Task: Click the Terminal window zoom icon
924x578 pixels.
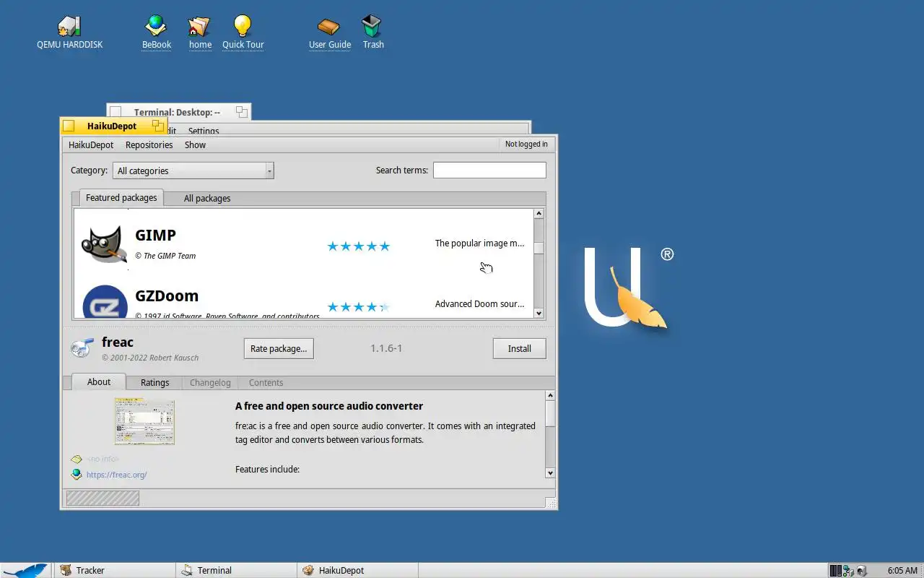Action: tap(242, 112)
